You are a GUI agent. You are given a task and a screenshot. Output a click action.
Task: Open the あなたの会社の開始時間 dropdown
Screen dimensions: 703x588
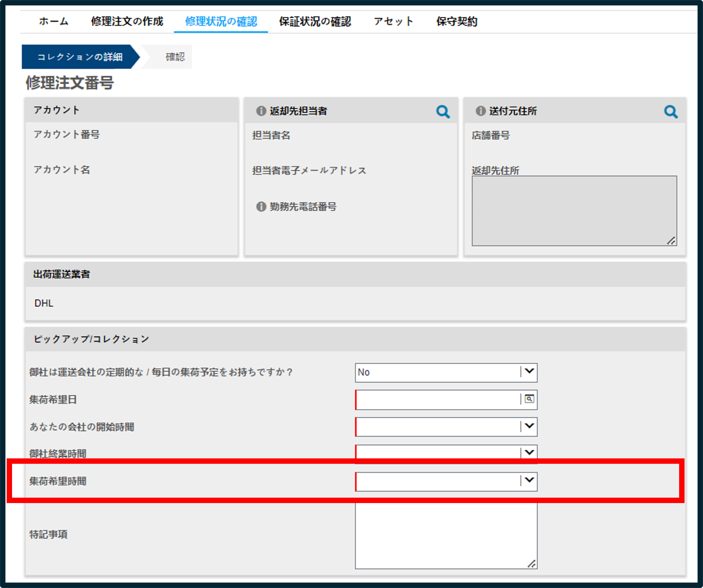(x=446, y=427)
